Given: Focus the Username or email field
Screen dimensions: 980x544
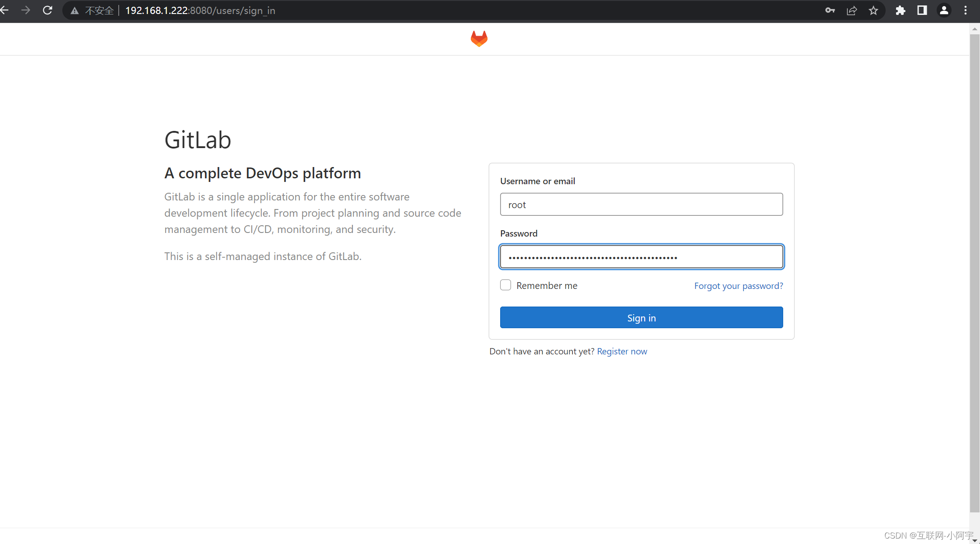Looking at the screenshot, I should coord(641,205).
